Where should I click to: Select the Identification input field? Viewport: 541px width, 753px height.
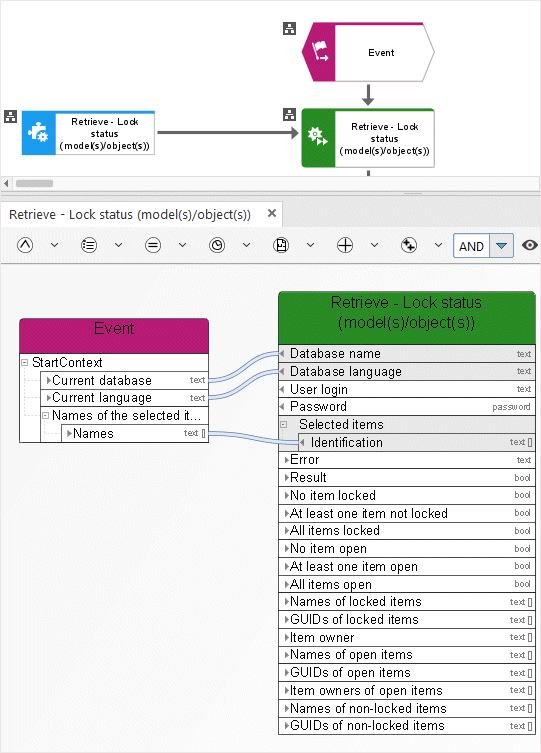point(416,442)
